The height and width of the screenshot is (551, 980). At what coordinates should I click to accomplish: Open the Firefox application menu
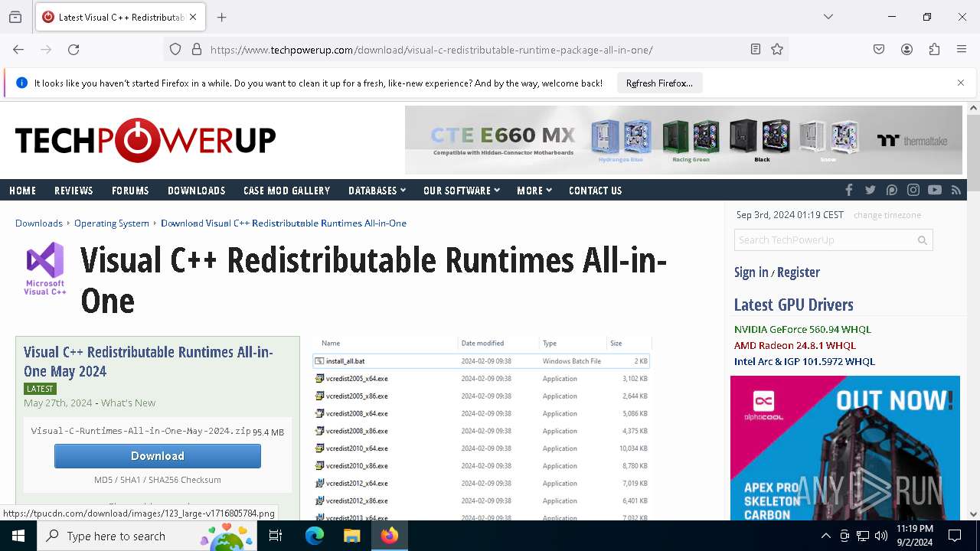click(962, 50)
